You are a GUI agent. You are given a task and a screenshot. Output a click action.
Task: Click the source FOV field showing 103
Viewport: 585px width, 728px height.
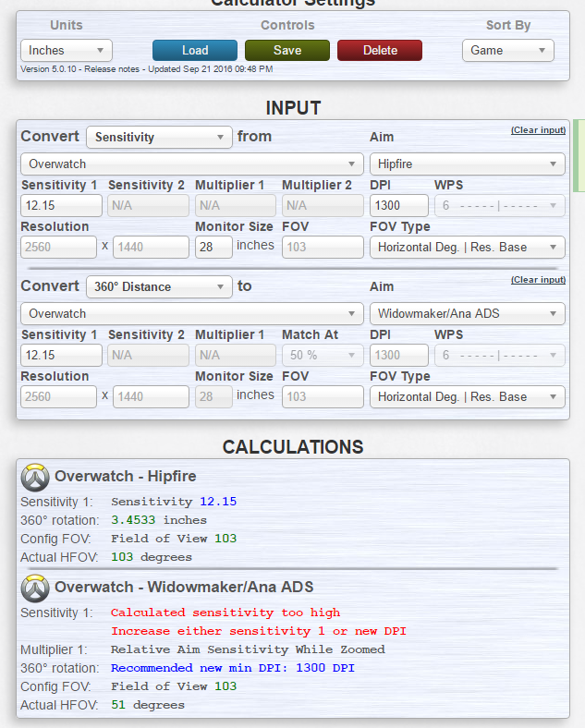point(323,247)
